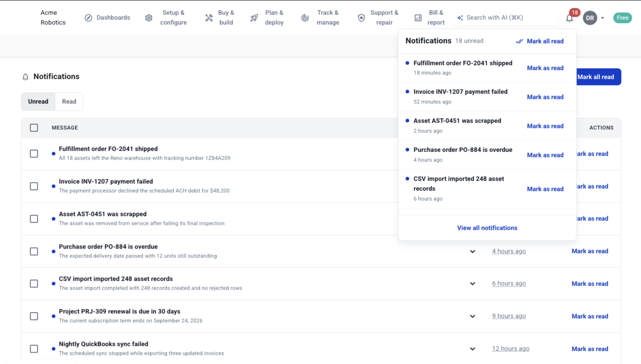
Task: Open the Dashboards menu
Action: click(x=107, y=18)
